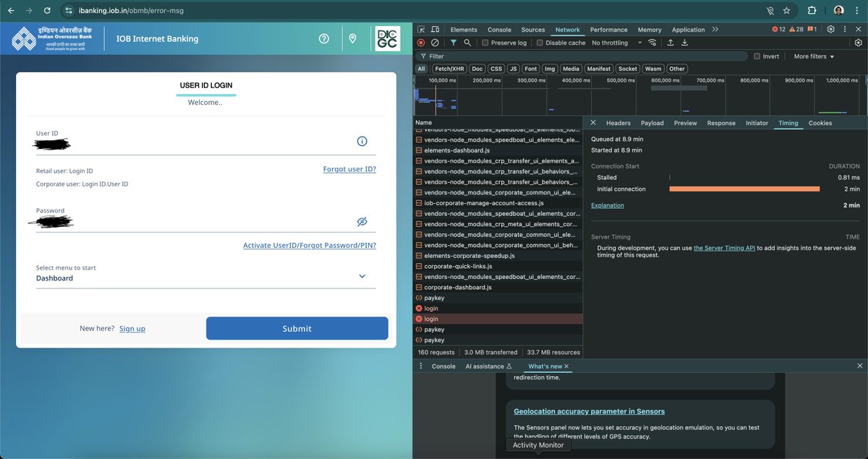Stop recording network log

click(x=421, y=43)
